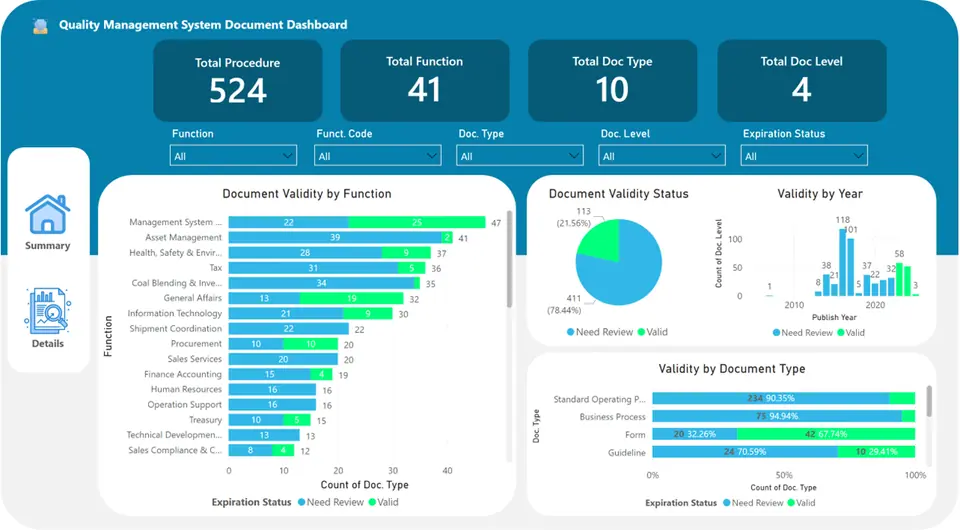Image resolution: width=960 pixels, height=530 pixels.
Task: Expand the Expiration Status filter dropdown
Action: click(x=804, y=155)
